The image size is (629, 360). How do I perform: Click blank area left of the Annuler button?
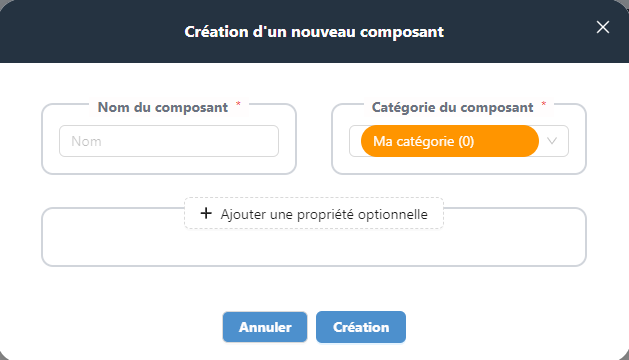tap(120, 327)
